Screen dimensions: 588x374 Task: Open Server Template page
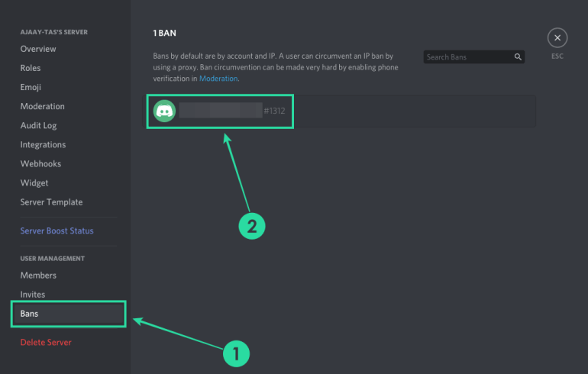click(x=51, y=202)
